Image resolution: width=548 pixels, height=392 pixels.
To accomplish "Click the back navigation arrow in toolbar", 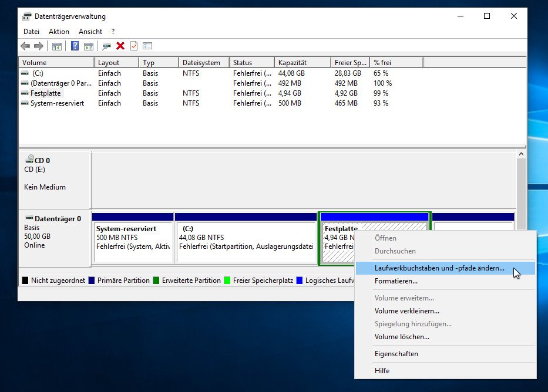I will click(25, 46).
